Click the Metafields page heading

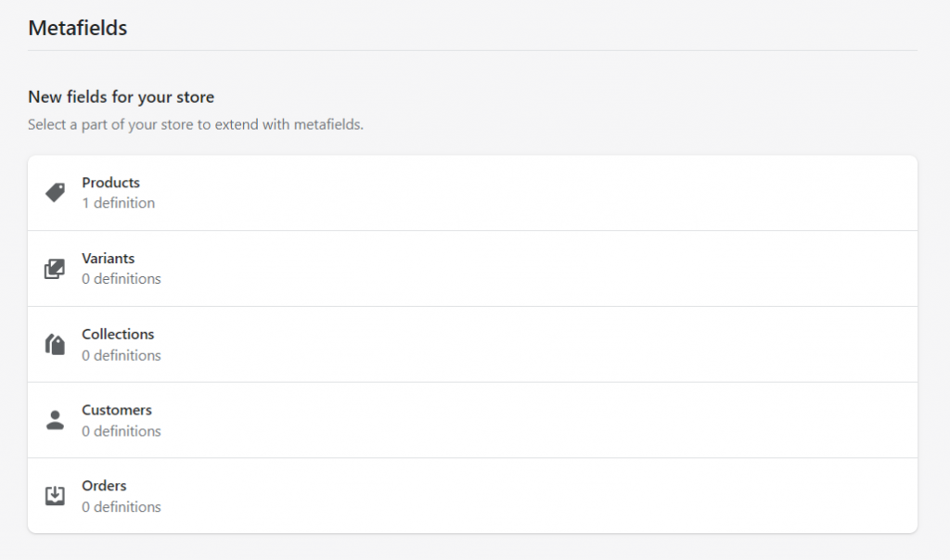(78, 29)
